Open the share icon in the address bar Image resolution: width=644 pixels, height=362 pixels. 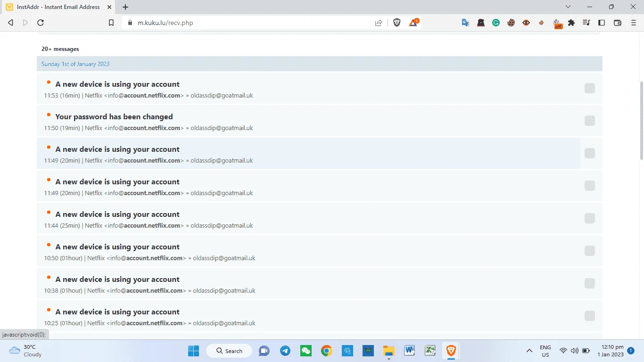379,23
